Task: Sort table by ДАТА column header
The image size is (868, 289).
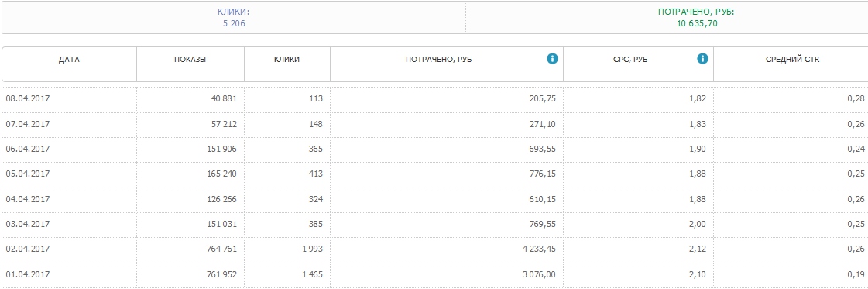Action: [x=69, y=59]
